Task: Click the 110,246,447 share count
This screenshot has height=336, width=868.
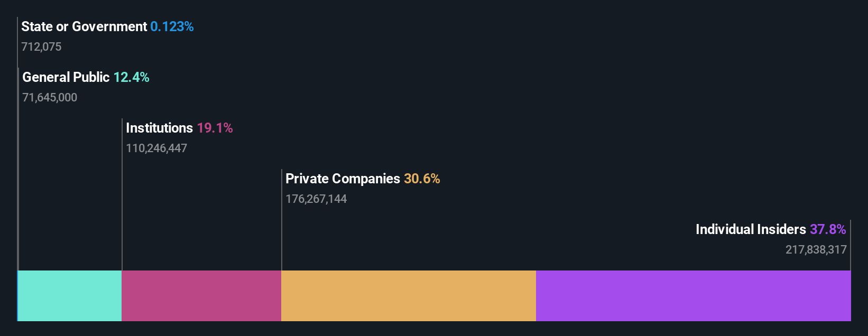Action: pos(156,148)
